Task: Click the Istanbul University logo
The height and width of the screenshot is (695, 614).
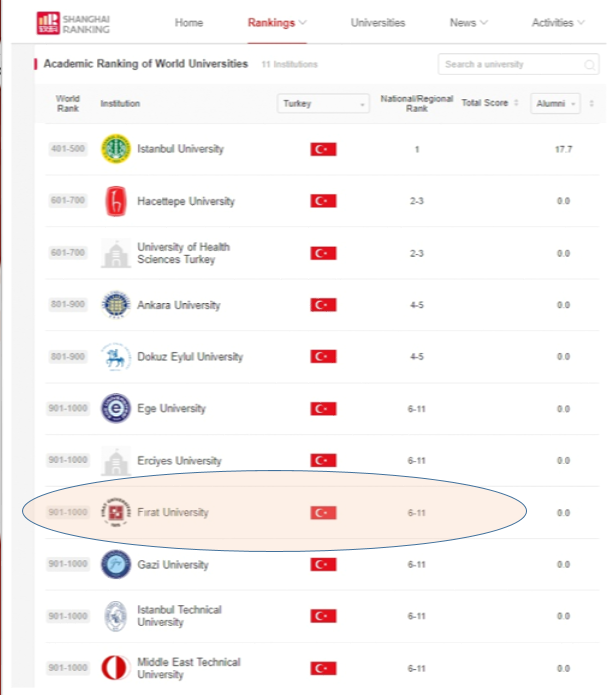Action: tap(116, 149)
